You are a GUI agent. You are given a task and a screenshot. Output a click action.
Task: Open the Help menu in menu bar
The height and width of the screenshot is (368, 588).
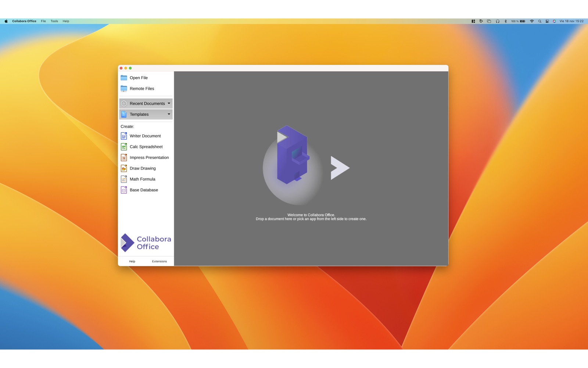66,21
